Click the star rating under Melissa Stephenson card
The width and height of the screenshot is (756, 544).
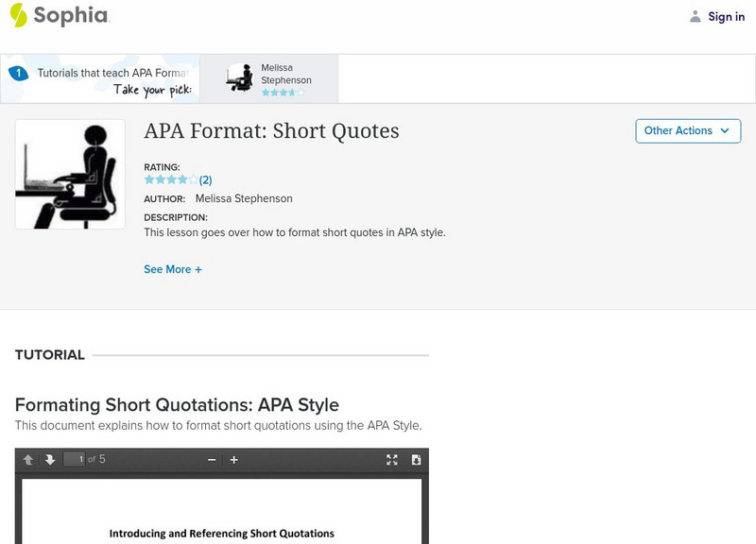[283, 92]
